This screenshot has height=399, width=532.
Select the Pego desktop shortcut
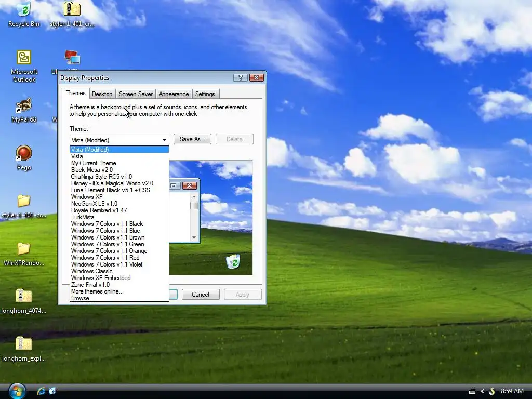click(24, 158)
